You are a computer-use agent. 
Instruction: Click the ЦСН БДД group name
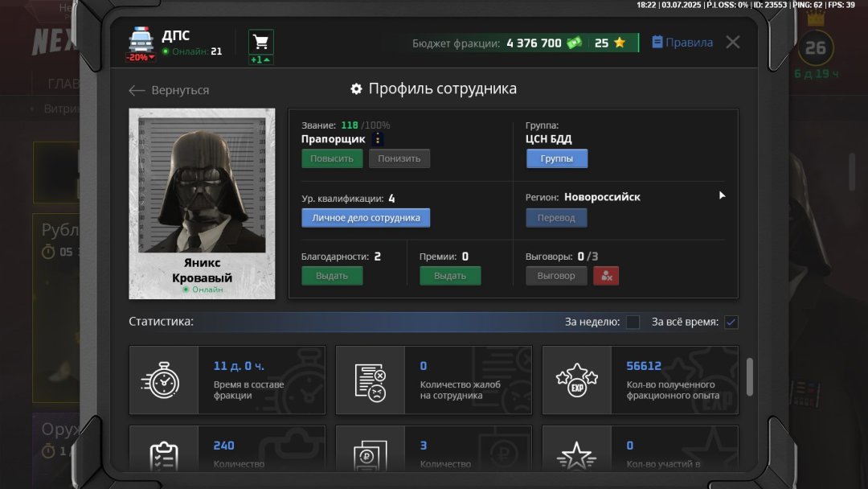pos(549,139)
